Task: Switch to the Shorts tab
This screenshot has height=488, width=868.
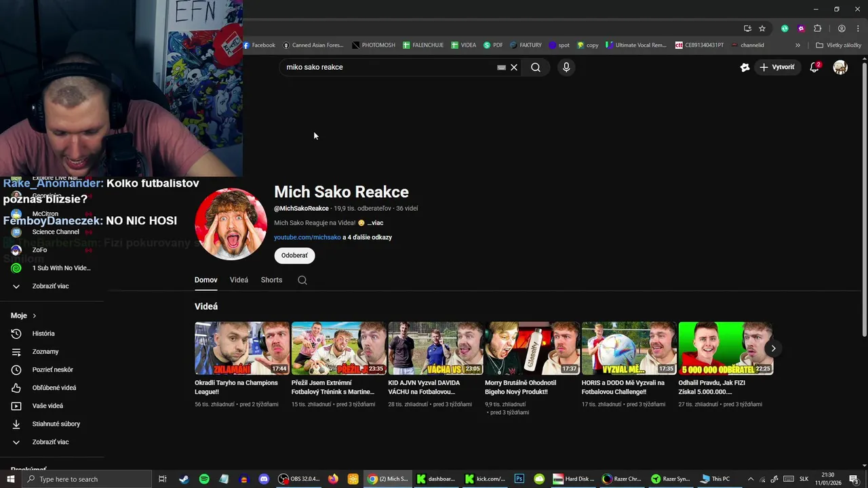Action: pos(271,280)
